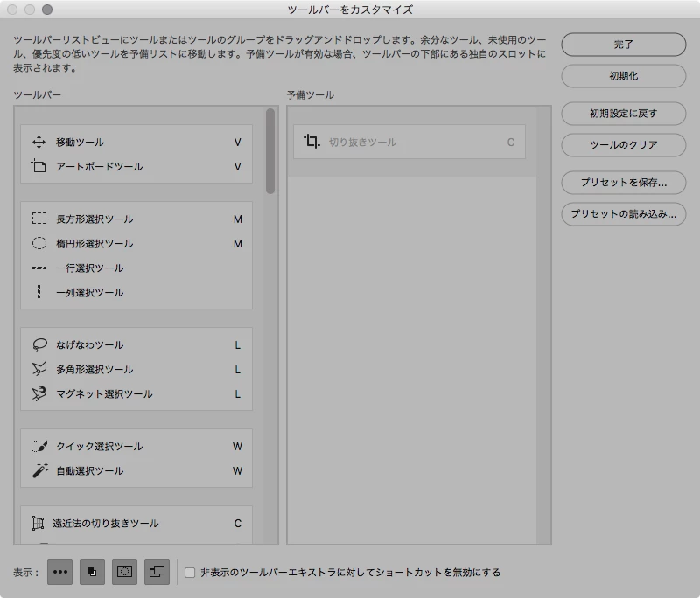700x598 pixels.
Task: Select 自動選択ツール row text
Action: click(89, 471)
